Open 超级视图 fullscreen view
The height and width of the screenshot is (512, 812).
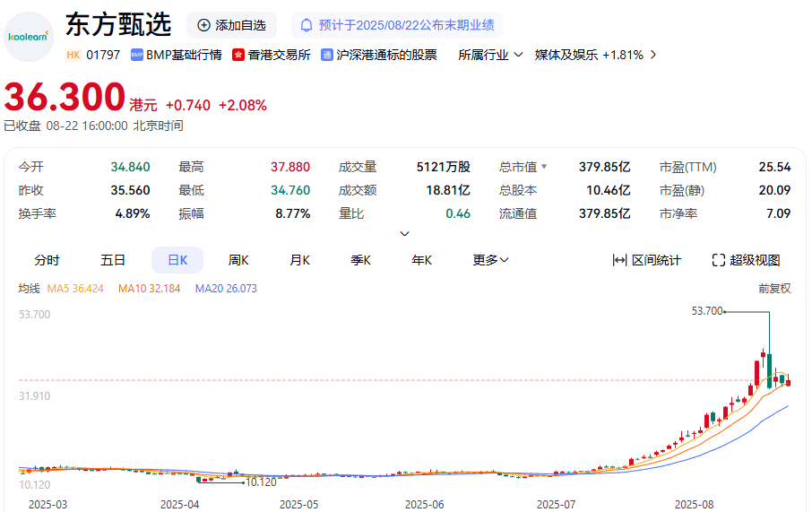click(x=746, y=260)
